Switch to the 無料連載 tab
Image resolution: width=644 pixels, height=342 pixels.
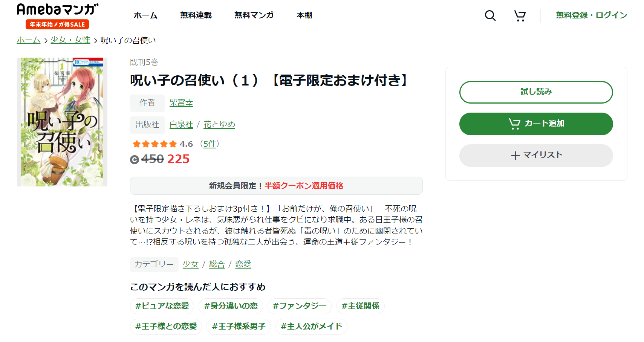(x=196, y=15)
